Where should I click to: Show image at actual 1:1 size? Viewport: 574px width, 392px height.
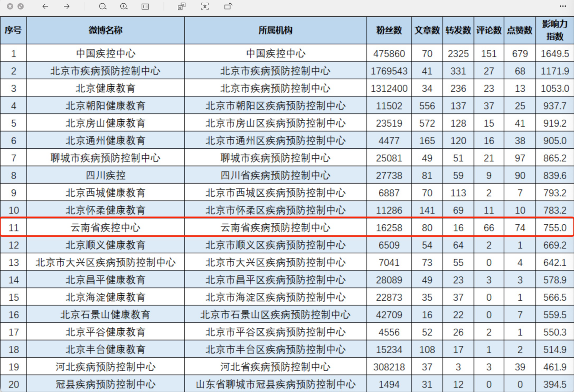click(145, 6)
